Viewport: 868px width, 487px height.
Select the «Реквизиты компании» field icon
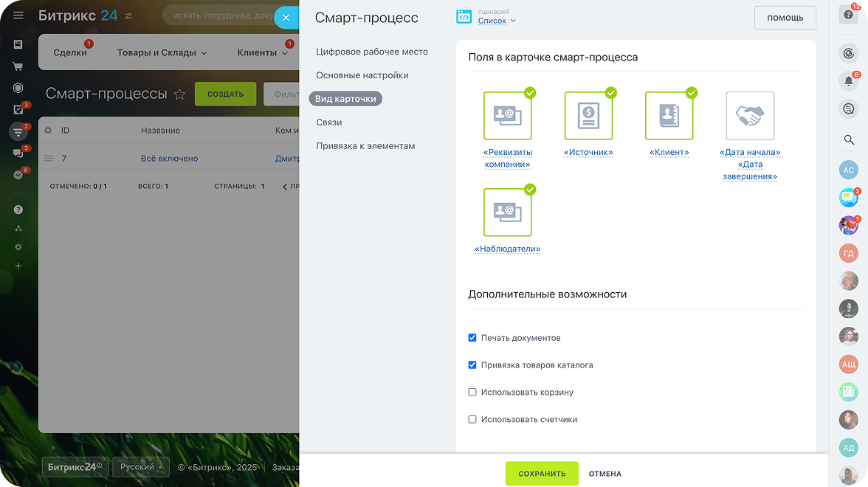coord(507,116)
